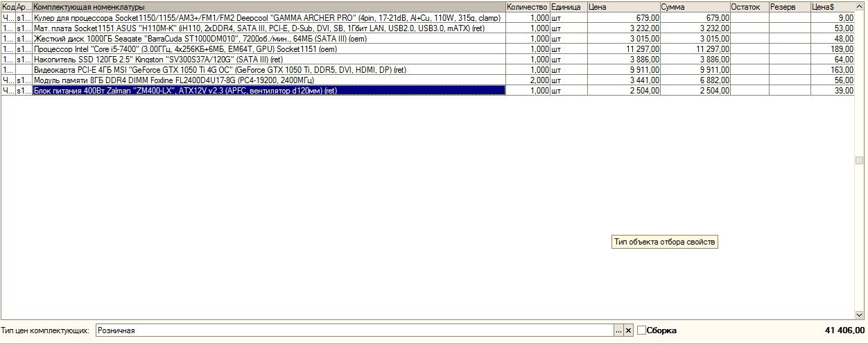This screenshot has height=345, width=868.
Task: Select the ASUS H110M-K motherboard row
Action: [267, 28]
